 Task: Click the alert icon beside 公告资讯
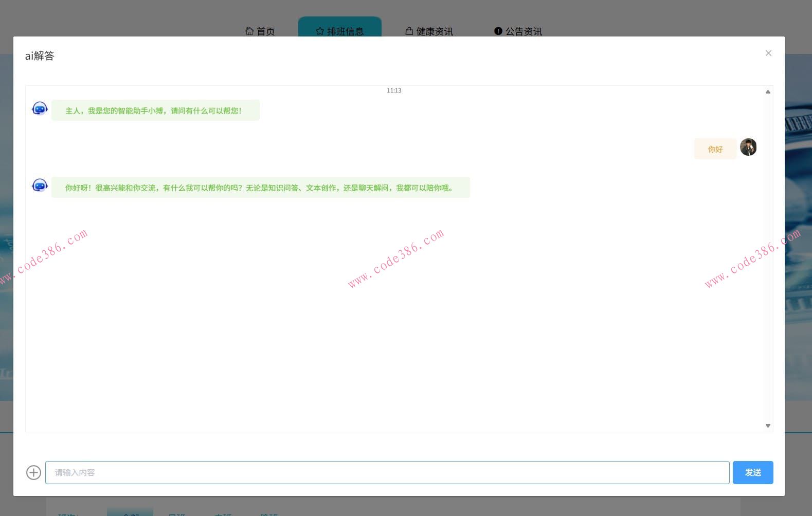[498, 31]
